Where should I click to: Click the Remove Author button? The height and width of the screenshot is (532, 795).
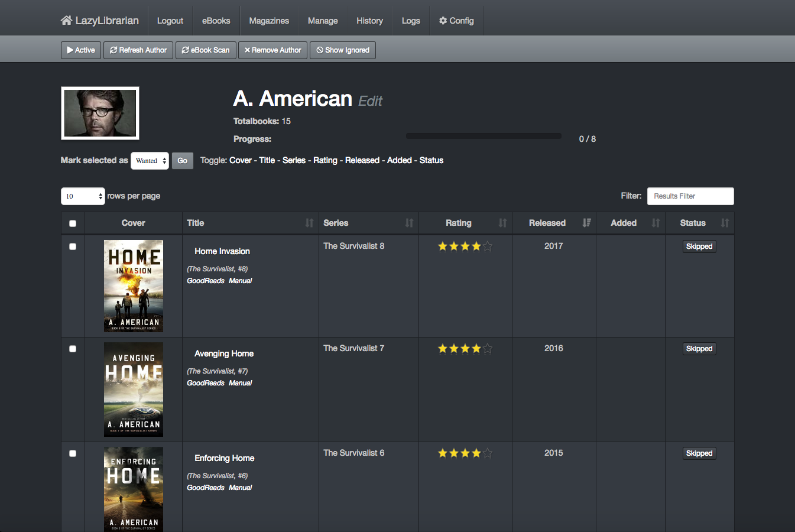click(x=272, y=50)
